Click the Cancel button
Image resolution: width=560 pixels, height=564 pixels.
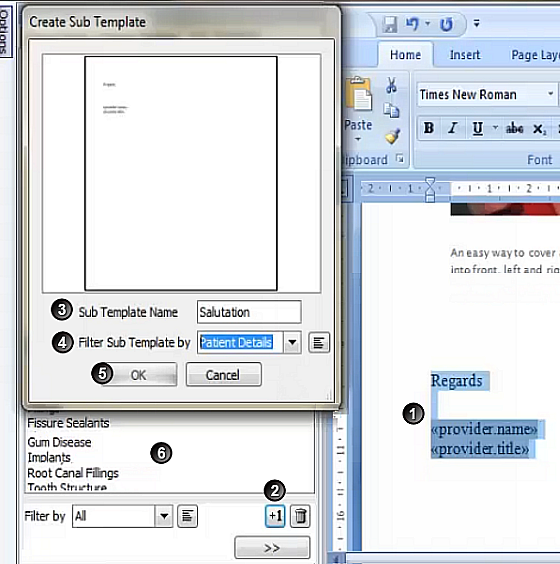(223, 375)
